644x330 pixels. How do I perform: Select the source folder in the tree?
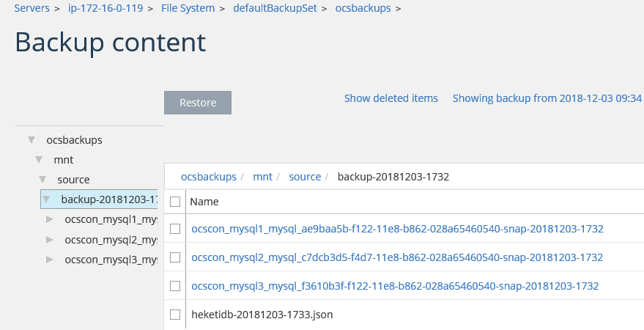(73, 179)
